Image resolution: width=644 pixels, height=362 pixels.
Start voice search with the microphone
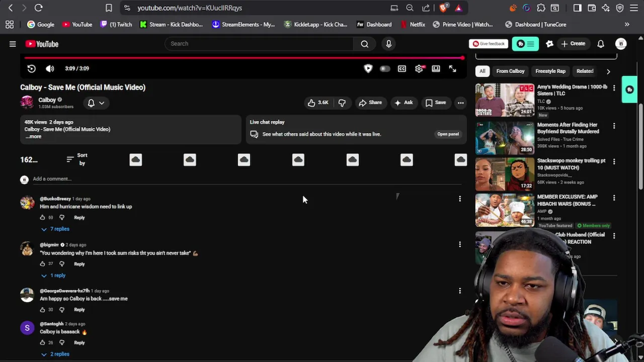pos(388,44)
